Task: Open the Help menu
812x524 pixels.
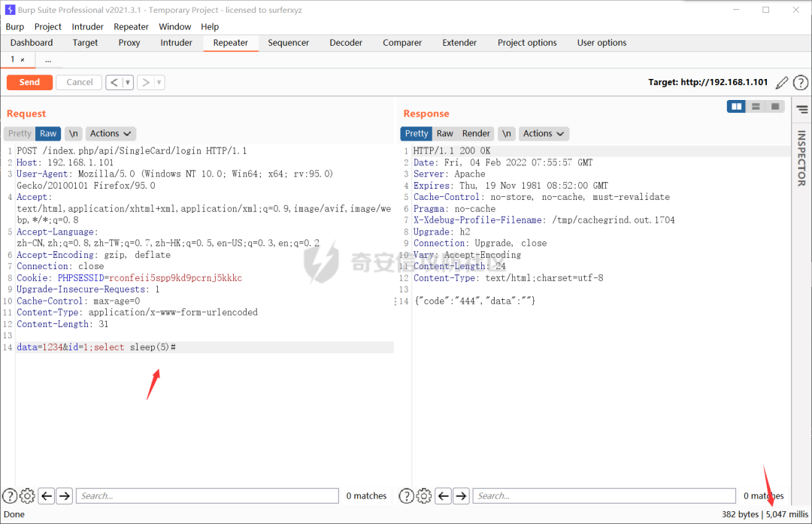Action: coord(210,27)
